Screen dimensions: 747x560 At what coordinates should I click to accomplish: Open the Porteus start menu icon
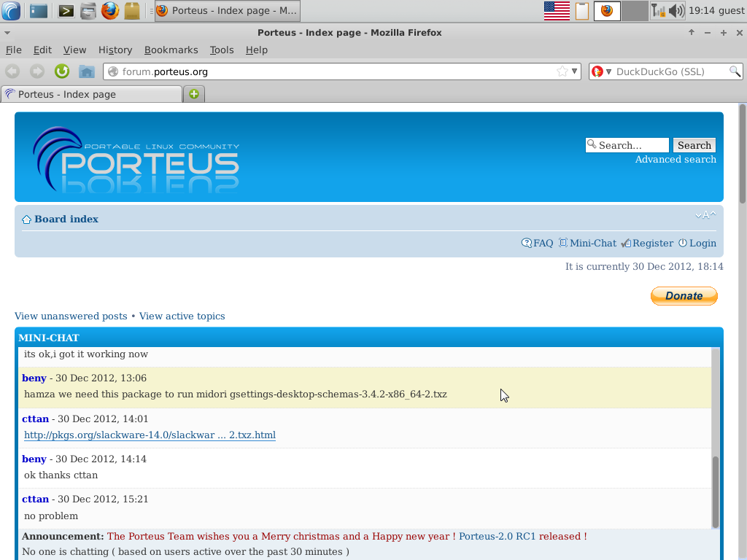tap(11, 10)
